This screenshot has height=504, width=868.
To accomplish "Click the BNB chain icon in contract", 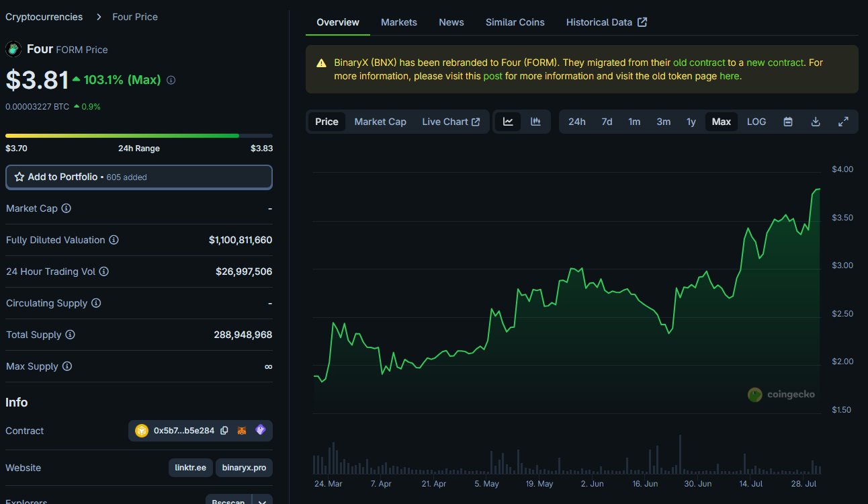I will tap(142, 431).
